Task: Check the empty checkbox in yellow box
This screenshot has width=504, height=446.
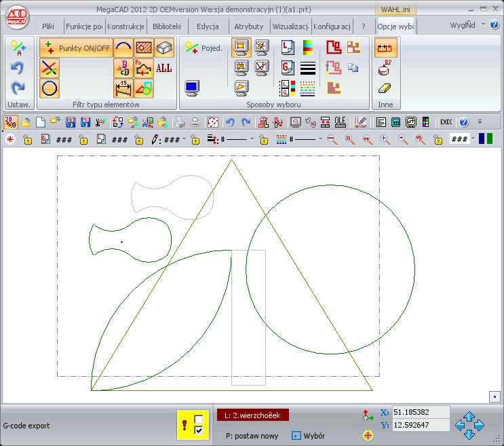Action: 199,419
